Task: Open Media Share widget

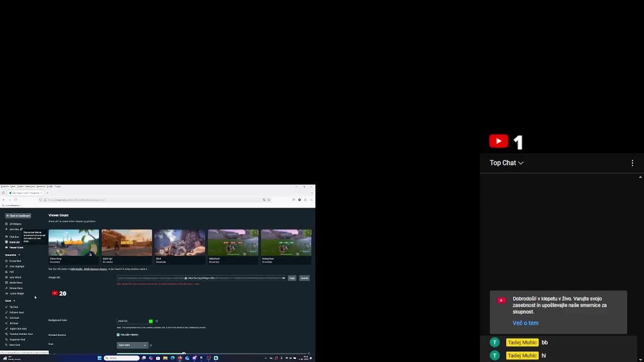Action: [x=14, y=283]
